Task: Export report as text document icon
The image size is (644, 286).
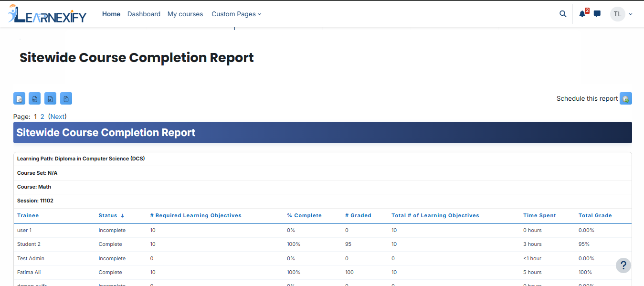Action: tap(66, 98)
